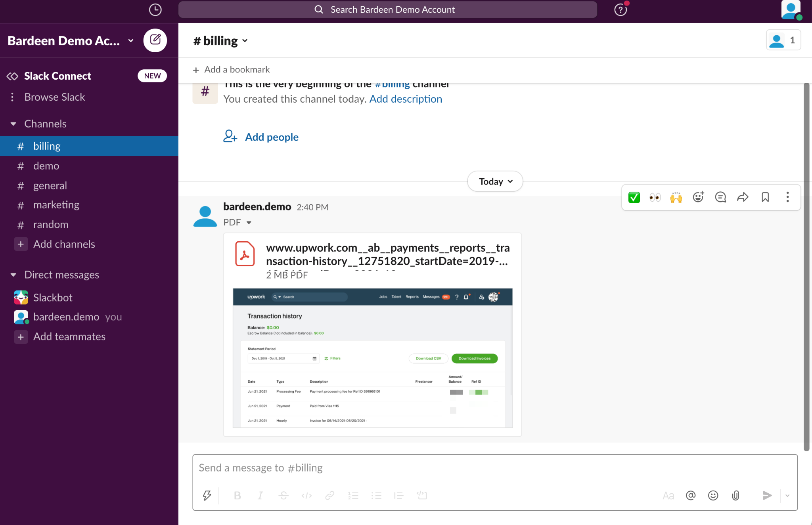
Task: Toggle the eyes emoji reaction
Action: pos(654,197)
